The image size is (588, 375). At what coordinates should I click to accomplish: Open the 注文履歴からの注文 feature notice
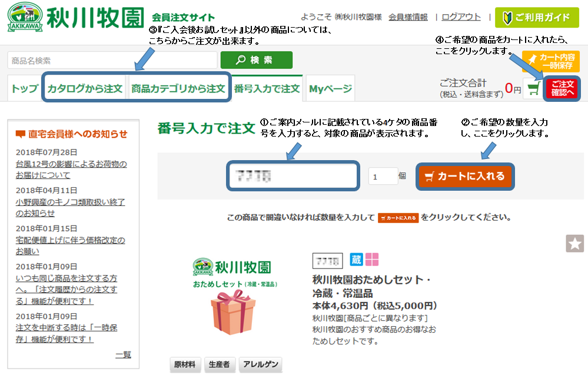(67, 290)
